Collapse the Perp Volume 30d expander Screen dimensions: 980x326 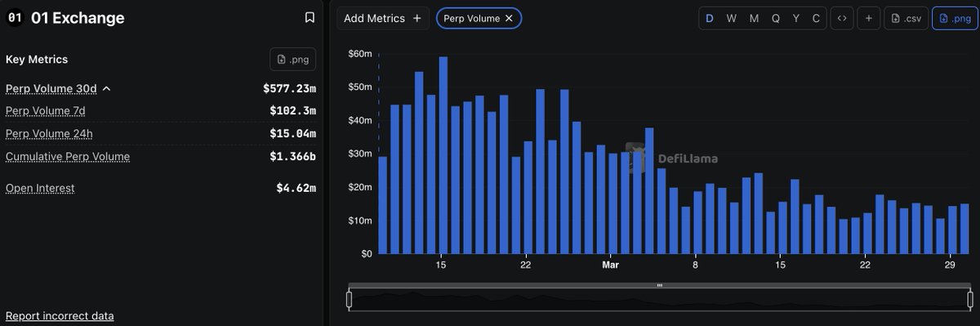[106, 88]
